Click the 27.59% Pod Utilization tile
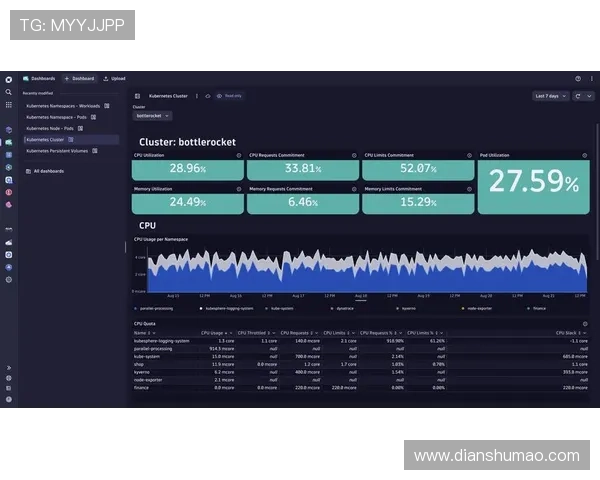 point(534,187)
